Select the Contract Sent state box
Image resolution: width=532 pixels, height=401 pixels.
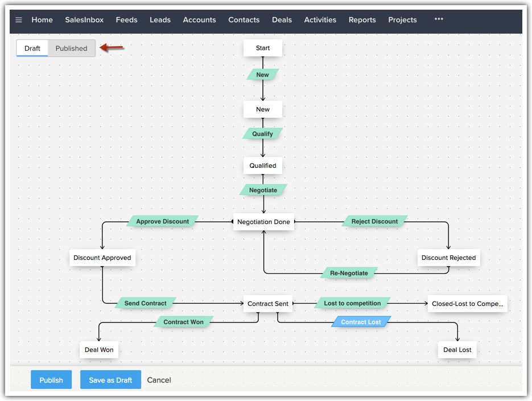coord(268,304)
